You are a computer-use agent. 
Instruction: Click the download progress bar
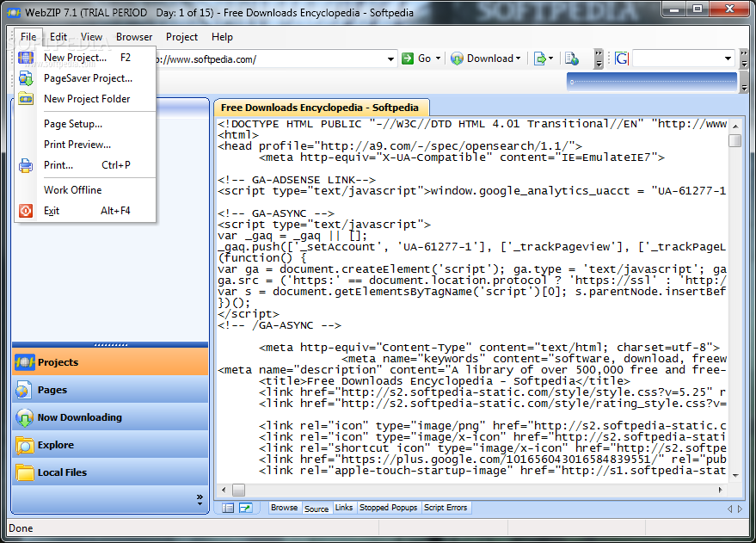click(x=652, y=82)
